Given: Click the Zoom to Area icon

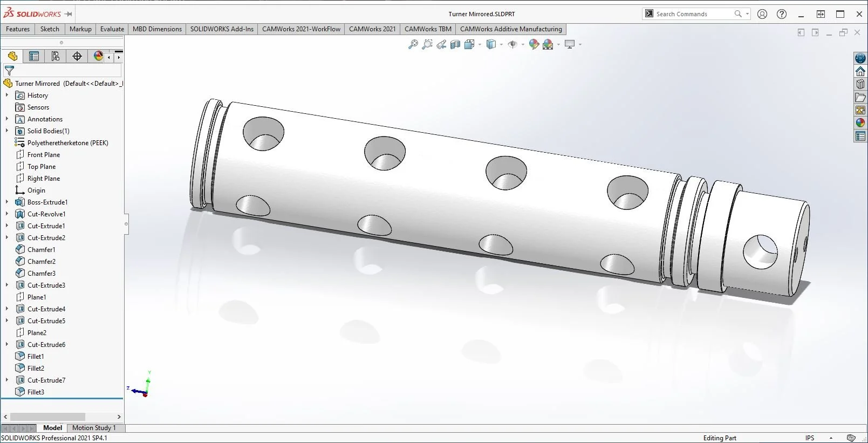Looking at the screenshot, I should (x=427, y=44).
